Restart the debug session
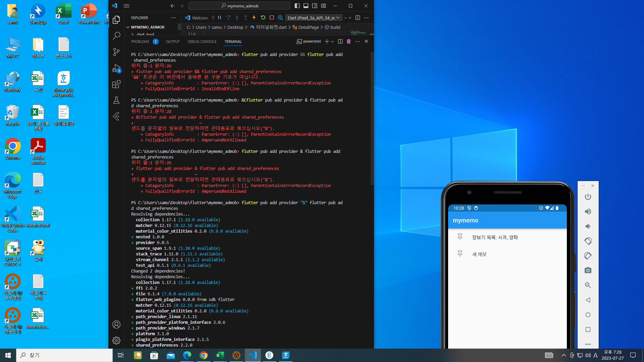 [x=263, y=17]
